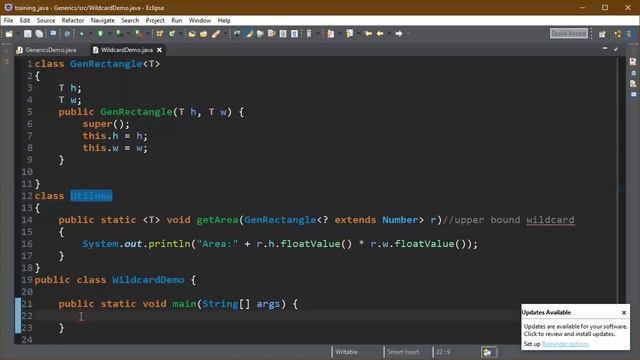This screenshot has height=360, width=640.
Task: Open the second icon in right sidebar
Action: coord(633,73)
